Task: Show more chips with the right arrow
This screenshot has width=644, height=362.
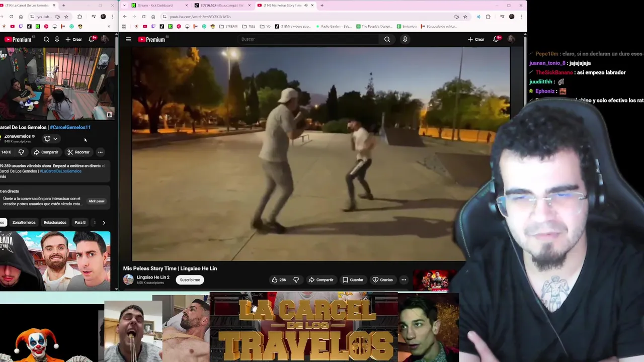Action: (x=104, y=222)
